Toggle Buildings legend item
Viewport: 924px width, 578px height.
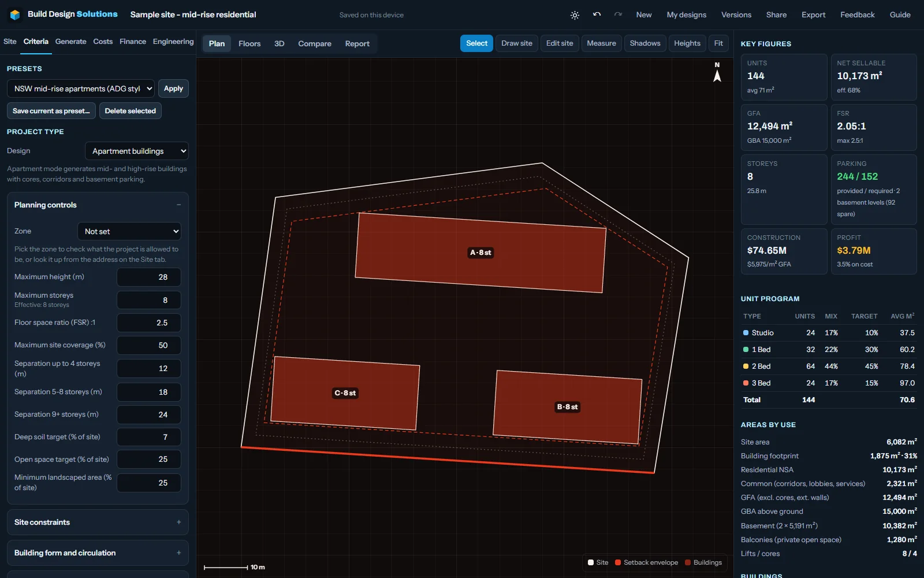pos(703,562)
